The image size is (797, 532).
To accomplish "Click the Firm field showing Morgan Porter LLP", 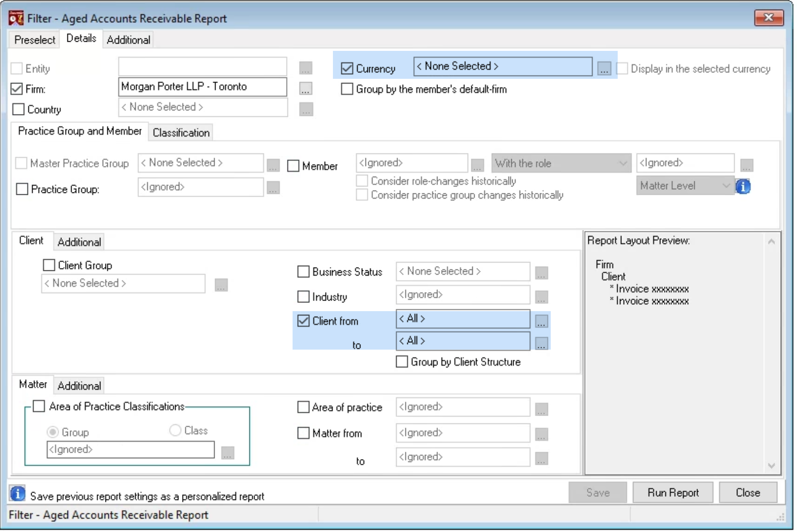I will [203, 87].
